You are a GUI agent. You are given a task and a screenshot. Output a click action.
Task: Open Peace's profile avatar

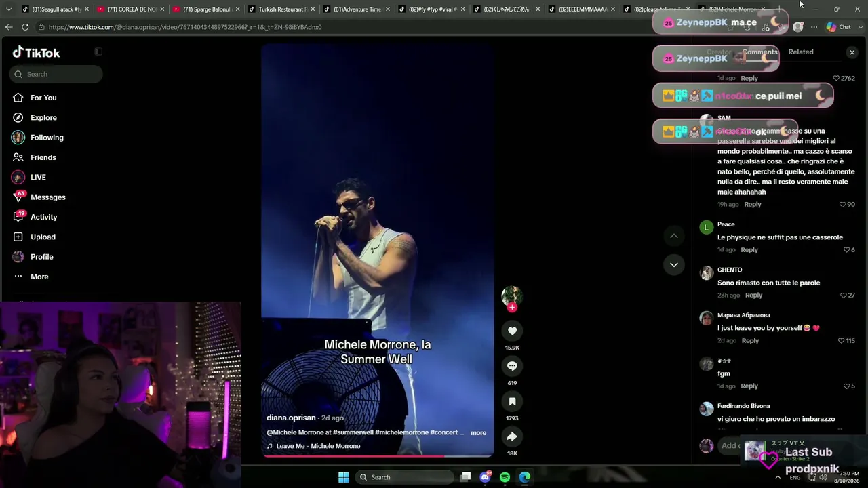pos(706,228)
